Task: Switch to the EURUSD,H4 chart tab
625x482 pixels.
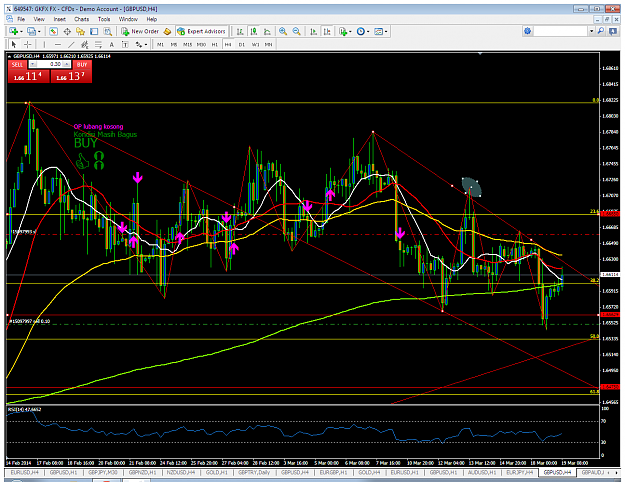Action: click(24, 472)
